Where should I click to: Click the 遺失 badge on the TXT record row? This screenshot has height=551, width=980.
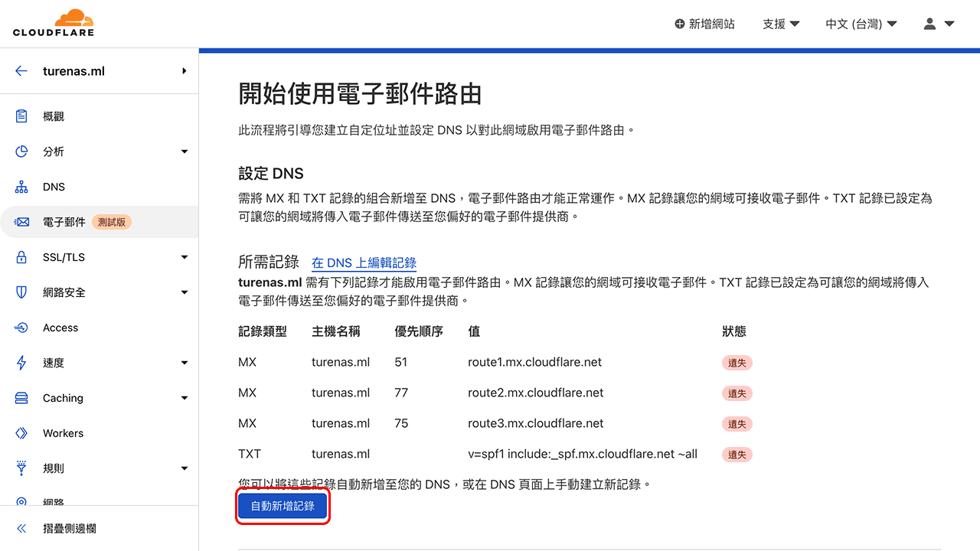(x=736, y=454)
